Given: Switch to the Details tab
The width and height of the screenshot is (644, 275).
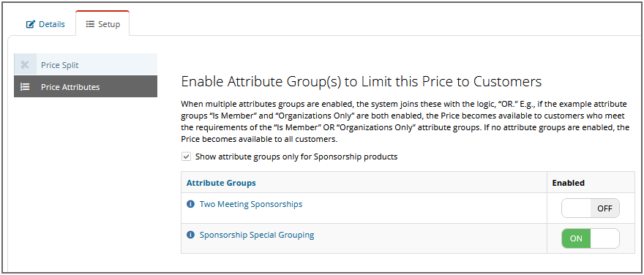Looking at the screenshot, I should (45, 24).
